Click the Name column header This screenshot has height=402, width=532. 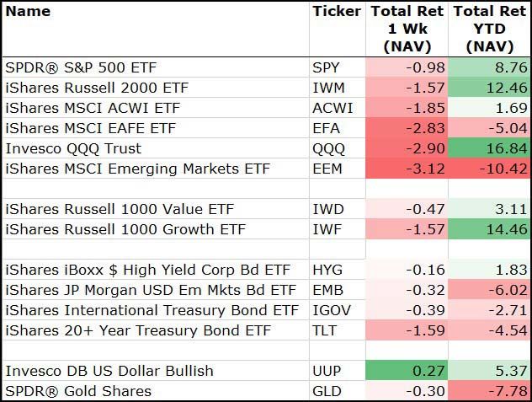[28, 12]
